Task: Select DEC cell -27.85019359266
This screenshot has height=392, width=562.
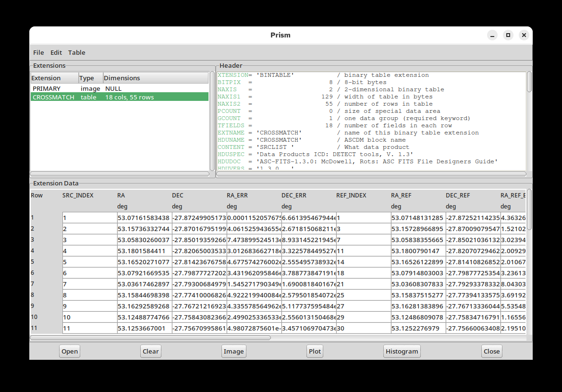Action: [x=199, y=240]
